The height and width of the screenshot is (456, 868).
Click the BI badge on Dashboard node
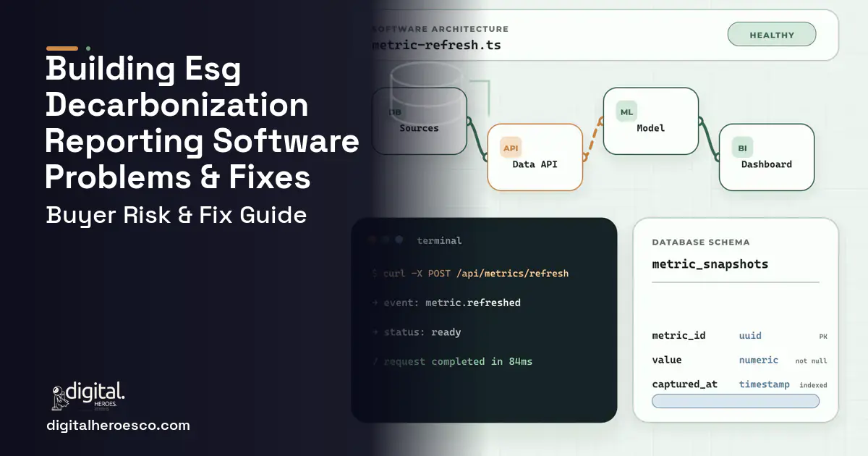[x=742, y=148]
